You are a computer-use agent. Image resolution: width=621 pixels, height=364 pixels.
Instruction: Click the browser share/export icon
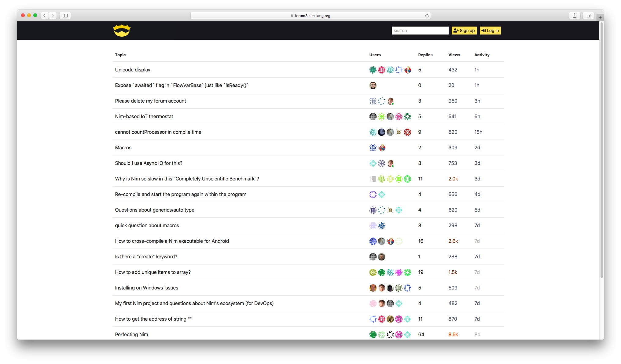pyautogui.click(x=574, y=15)
